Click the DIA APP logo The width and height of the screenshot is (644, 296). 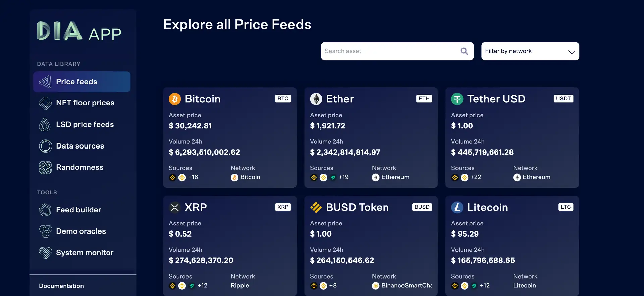coord(79,31)
